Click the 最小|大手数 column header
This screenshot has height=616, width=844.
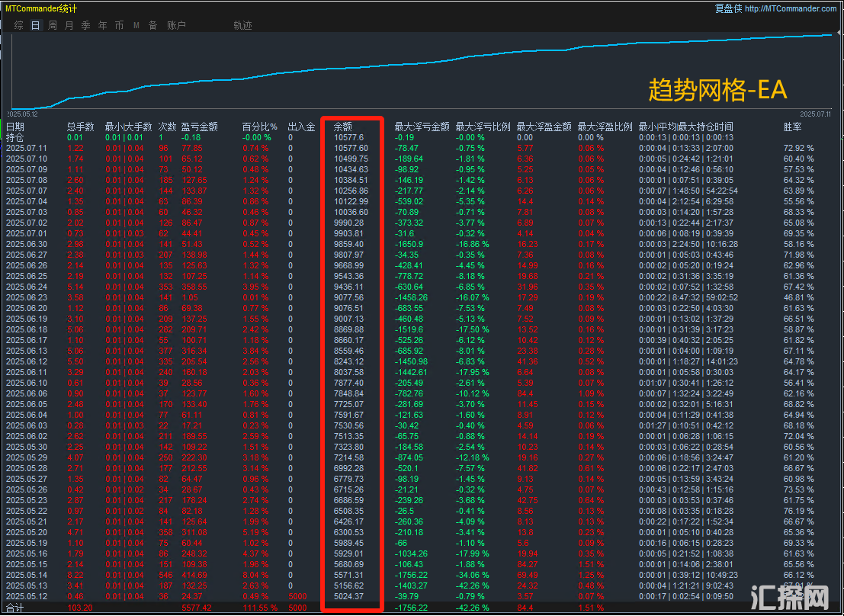[x=128, y=127]
